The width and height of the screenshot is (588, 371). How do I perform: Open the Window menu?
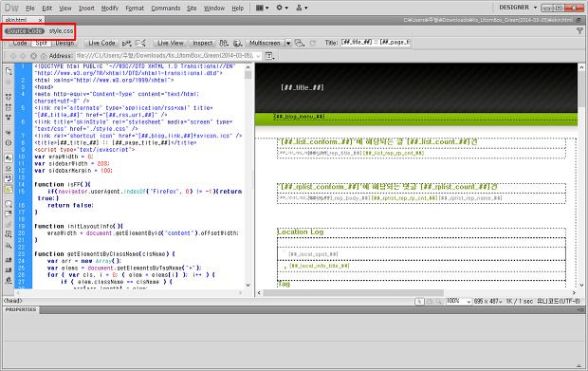[x=213, y=8]
